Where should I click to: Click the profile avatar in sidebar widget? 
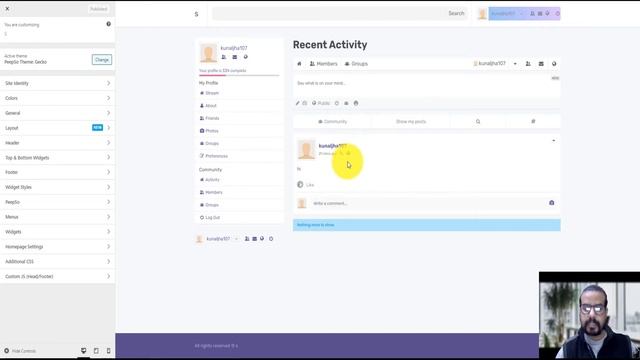[208, 53]
